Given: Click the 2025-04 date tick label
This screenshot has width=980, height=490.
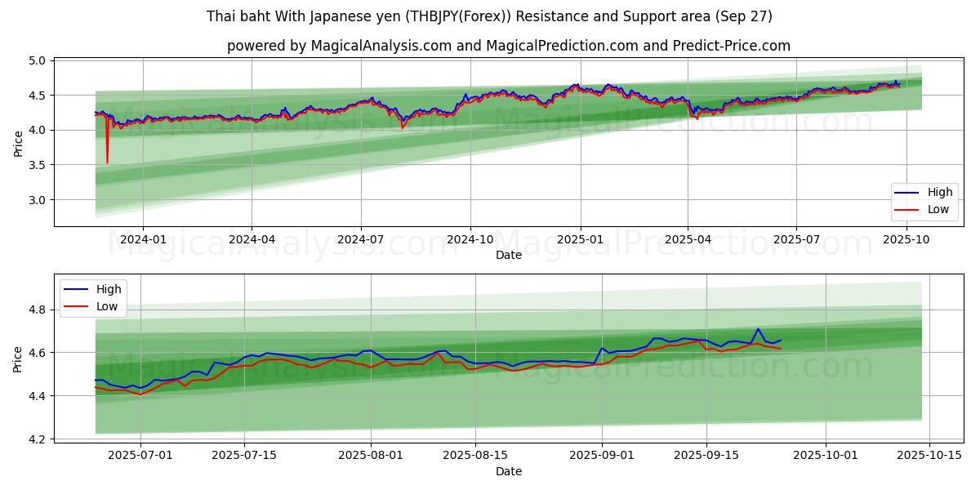Looking at the screenshot, I should tap(688, 239).
